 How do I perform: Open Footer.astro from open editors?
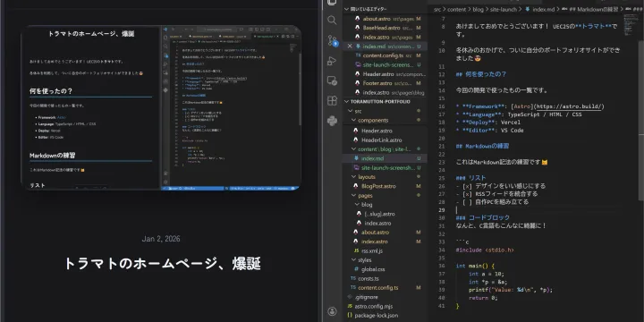(377, 83)
